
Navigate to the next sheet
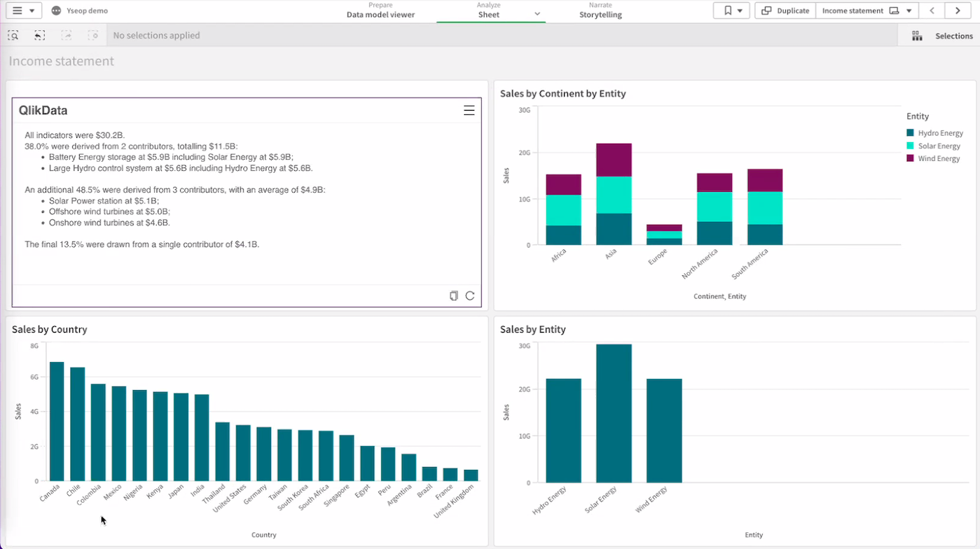(958, 11)
